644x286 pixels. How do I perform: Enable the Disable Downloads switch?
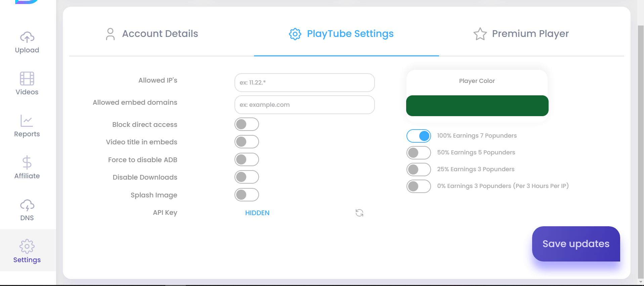pos(247,177)
